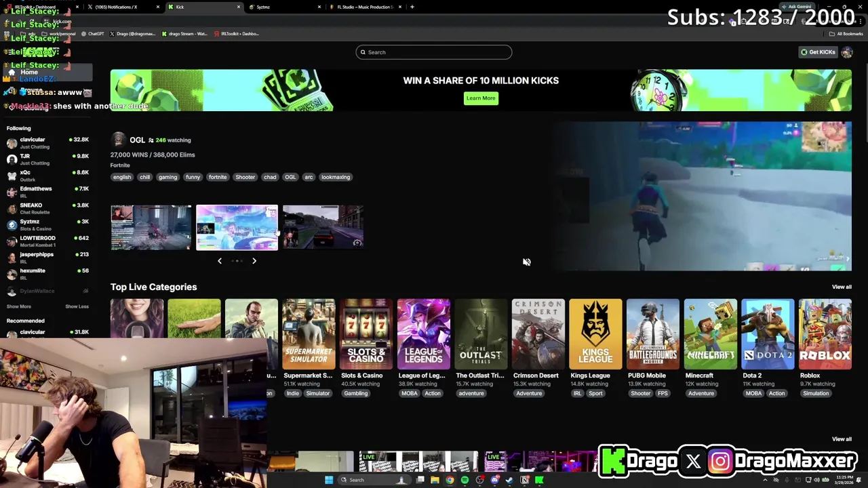This screenshot has height=488, width=868.
Task: Select the chill stream tag
Action: [144, 177]
